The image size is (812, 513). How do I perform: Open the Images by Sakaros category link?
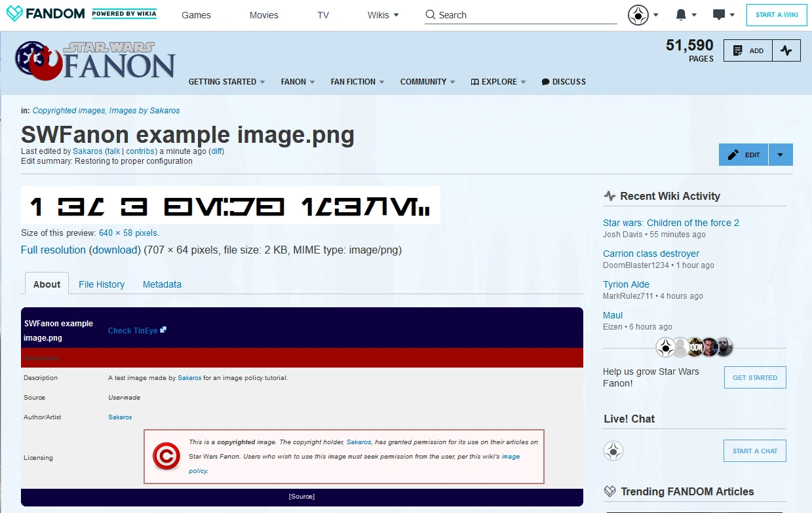[144, 111]
